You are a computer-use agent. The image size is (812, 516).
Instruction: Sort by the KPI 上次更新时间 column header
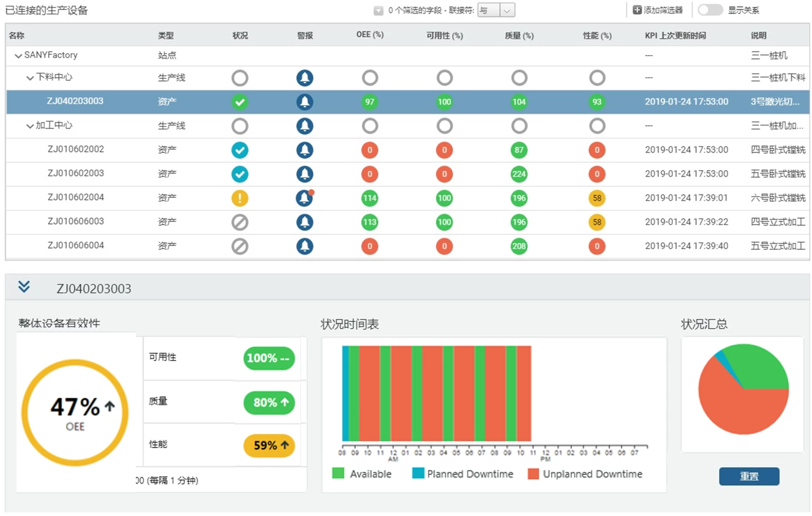(676, 36)
